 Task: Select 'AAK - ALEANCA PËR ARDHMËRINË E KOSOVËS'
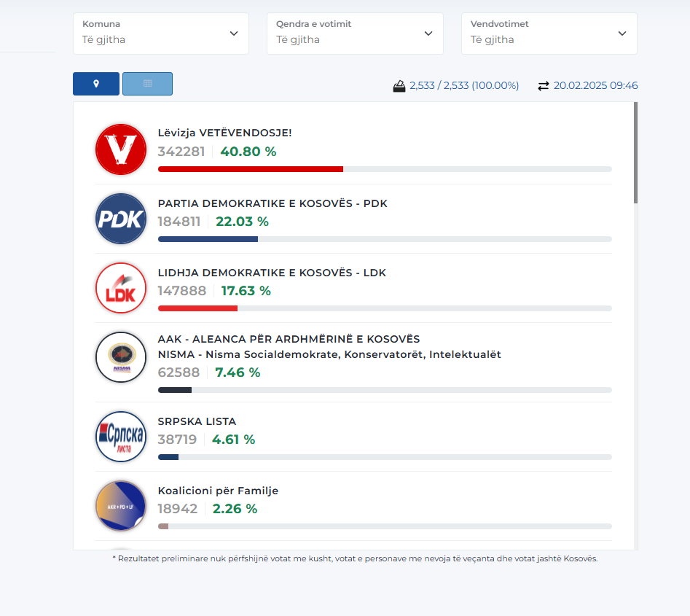(289, 339)
